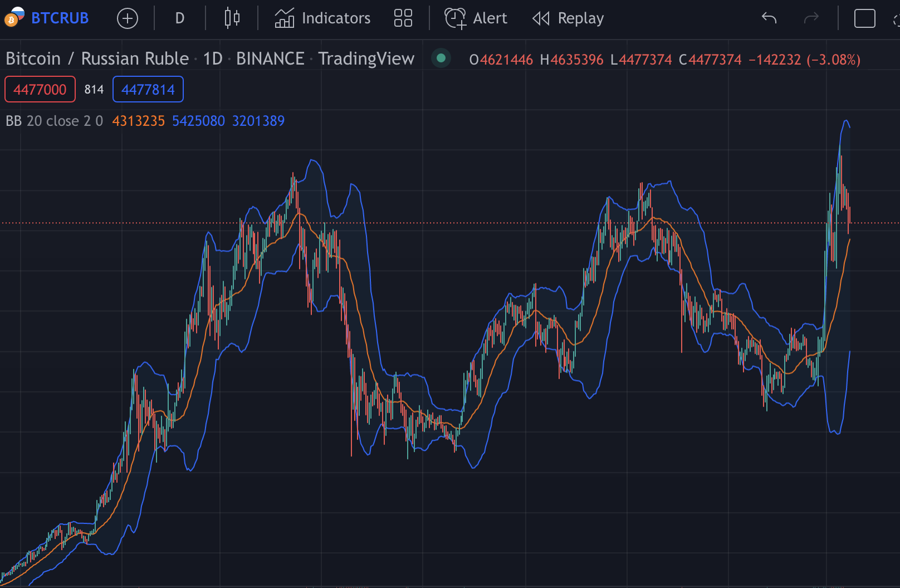
Task: Click the orange BB basis value 4313235
Action: pos(138,120)
